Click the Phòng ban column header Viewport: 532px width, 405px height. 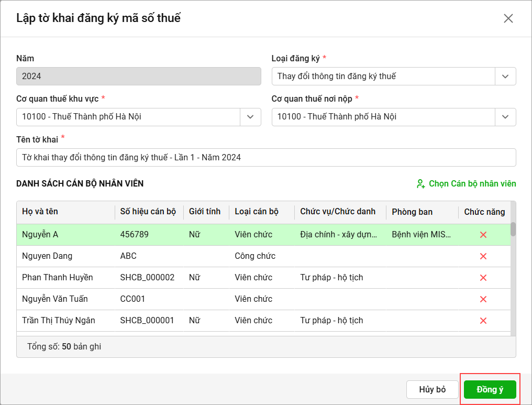click(412, 212)
